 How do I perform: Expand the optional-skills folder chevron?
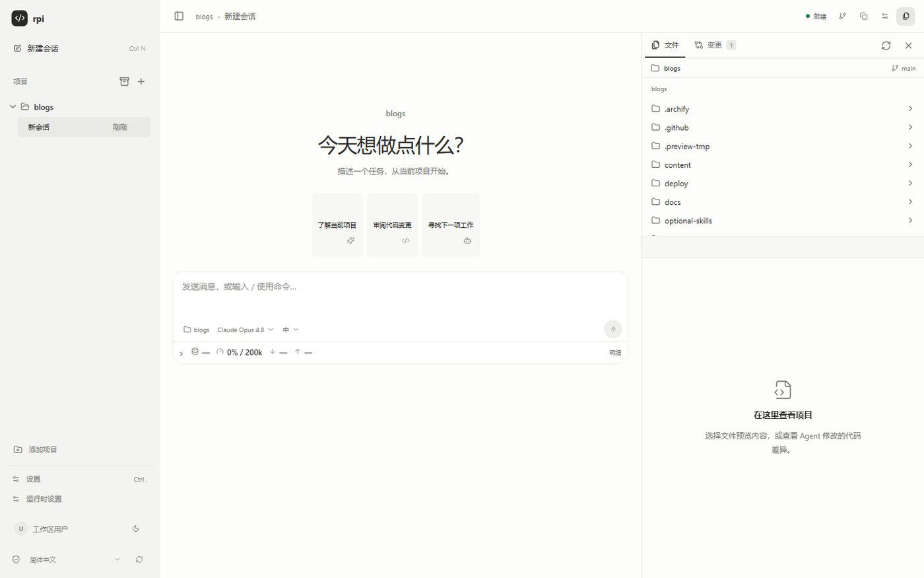910,221
